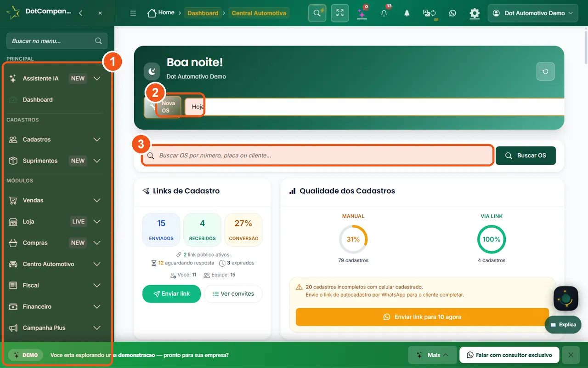588x368 pixels.
Task: Click the DEMO badge in bottom bar
Action: [26, 355]
